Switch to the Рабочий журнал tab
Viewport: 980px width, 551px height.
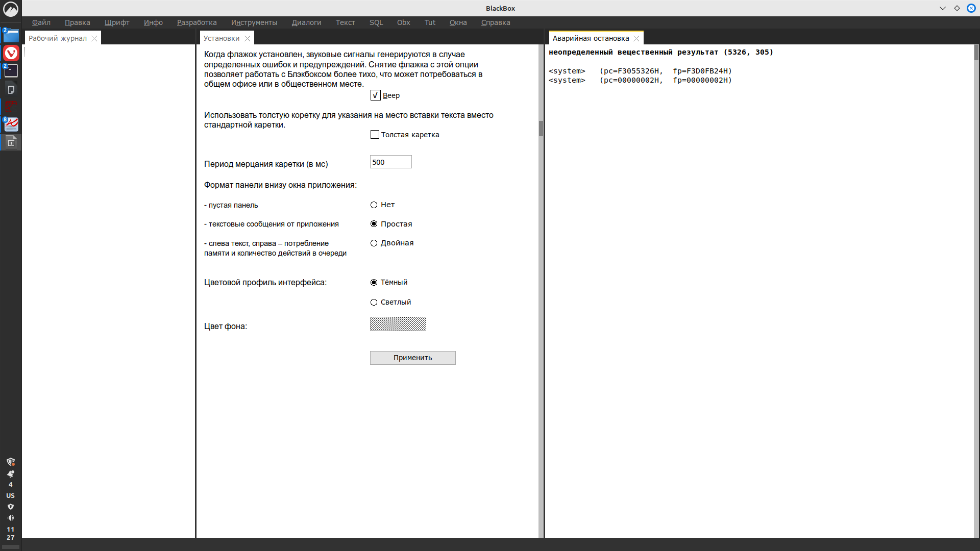click(58, 38)
